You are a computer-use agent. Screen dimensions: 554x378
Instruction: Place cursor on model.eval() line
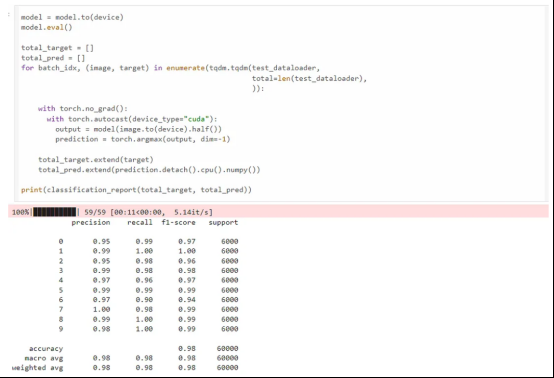[x=46, y=28]
